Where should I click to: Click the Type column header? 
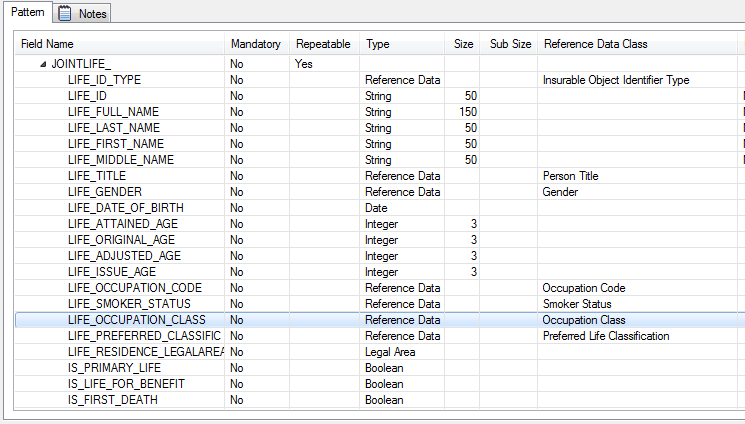[402, 44]
